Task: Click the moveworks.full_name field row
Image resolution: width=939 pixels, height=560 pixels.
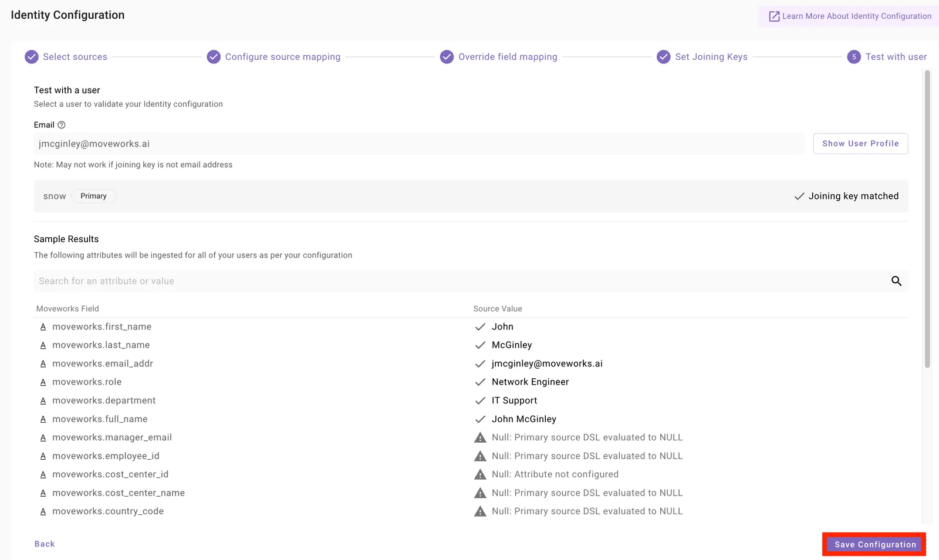Action: (471, 419)
